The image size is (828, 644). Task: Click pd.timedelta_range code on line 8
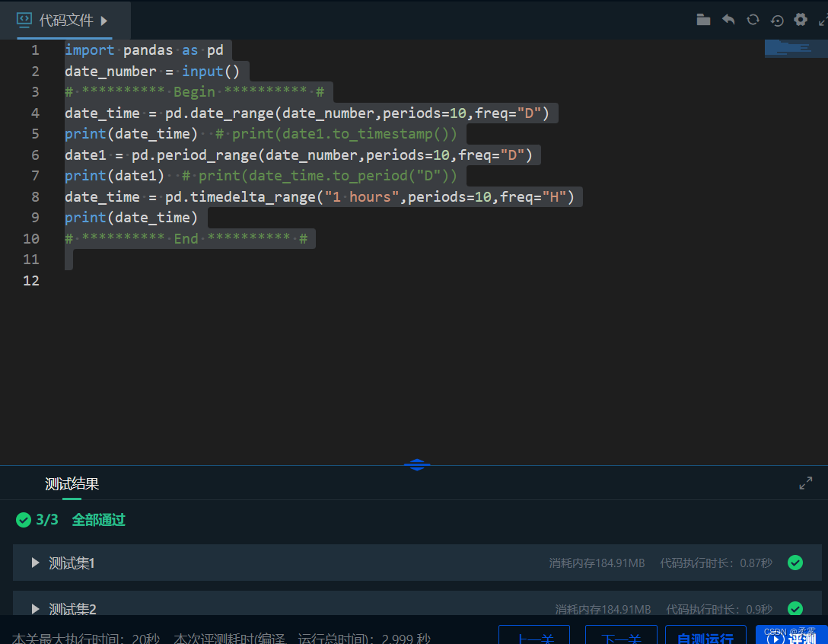[x=320, y=196]
